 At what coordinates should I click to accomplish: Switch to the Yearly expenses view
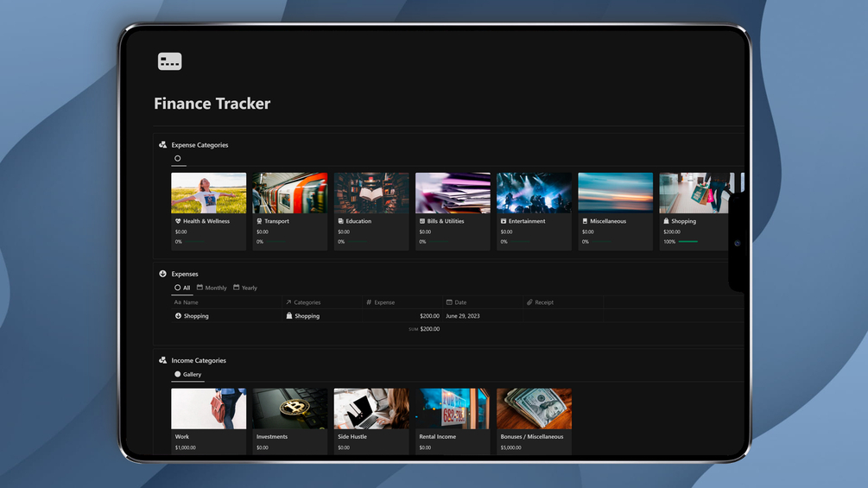[x=245, y=288]
